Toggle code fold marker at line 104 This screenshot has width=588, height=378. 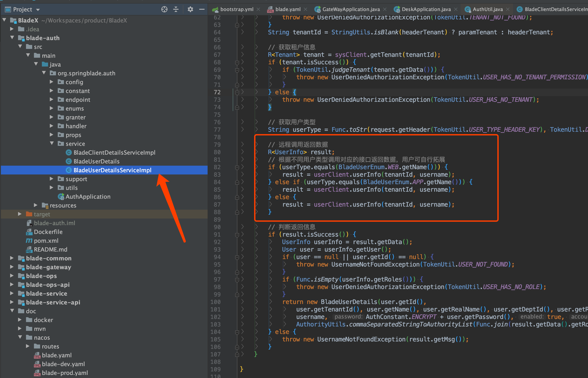(x=237, y=332)
